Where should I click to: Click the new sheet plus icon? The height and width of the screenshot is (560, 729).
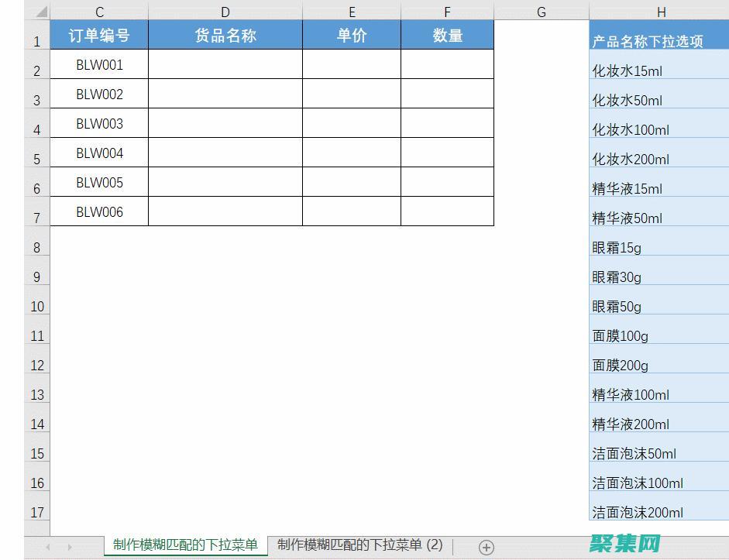click(487, 546)
